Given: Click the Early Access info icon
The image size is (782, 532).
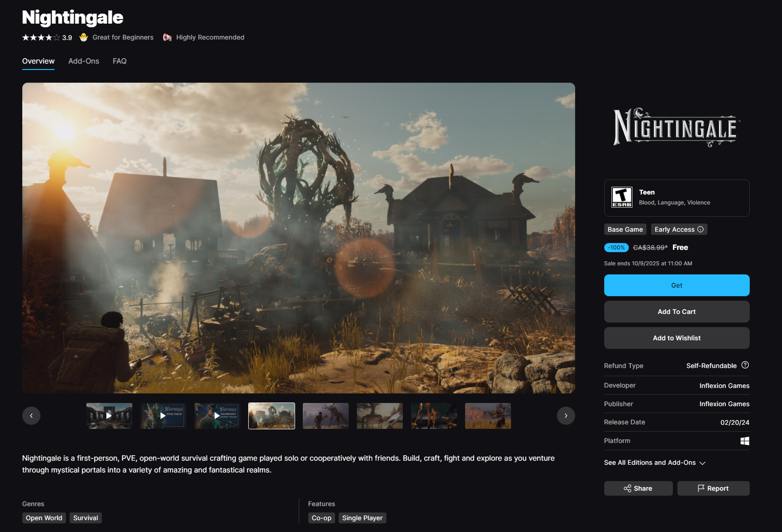Looking at the screenshot, I should point(700,229).
